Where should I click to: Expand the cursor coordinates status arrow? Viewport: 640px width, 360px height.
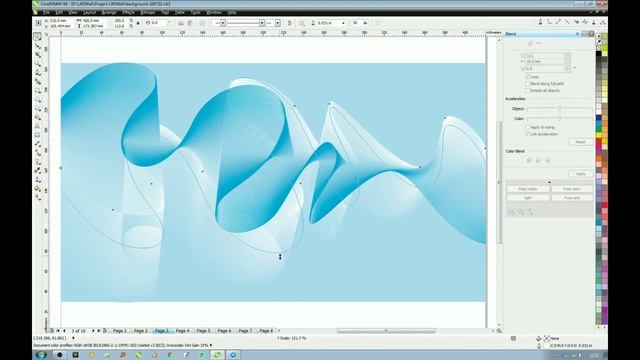point(73,338)
